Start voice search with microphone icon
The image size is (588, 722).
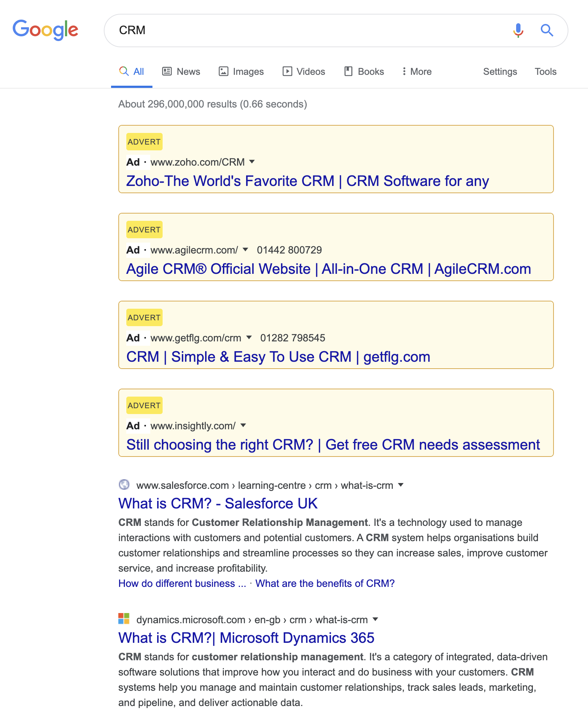518,30
